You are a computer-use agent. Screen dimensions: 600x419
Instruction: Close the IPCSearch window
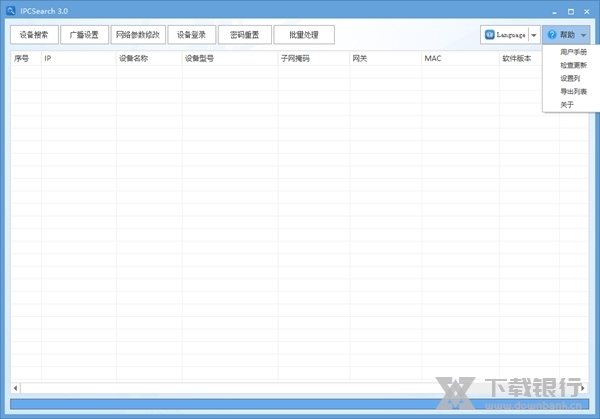pyautogui.click(x=587, y=11)
